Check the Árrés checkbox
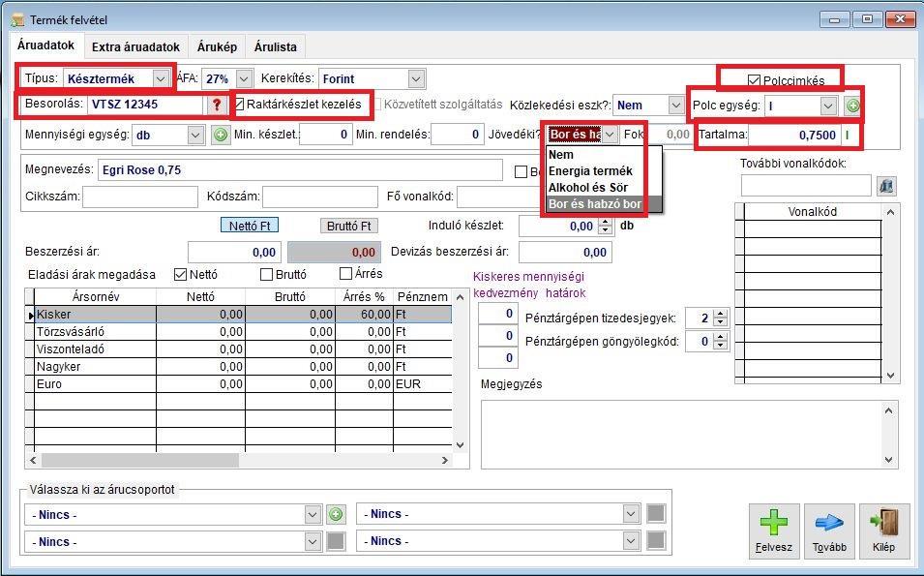The height and width of the screenshot is (576, 924). click(346, 273)
